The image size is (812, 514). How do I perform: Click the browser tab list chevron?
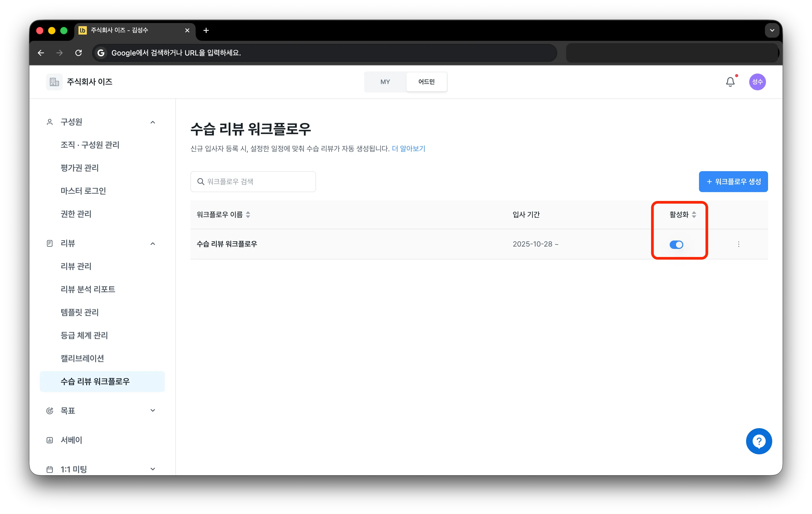(x=772, y=30)
